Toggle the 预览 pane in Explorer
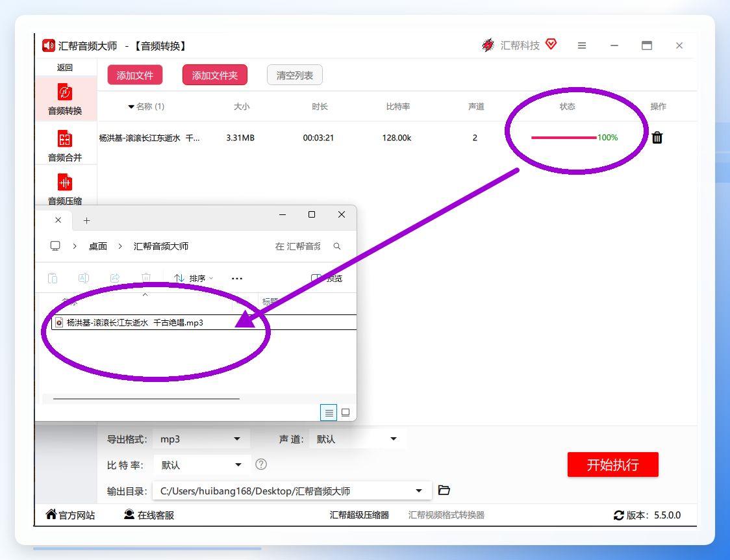 (x=327, y=278)
